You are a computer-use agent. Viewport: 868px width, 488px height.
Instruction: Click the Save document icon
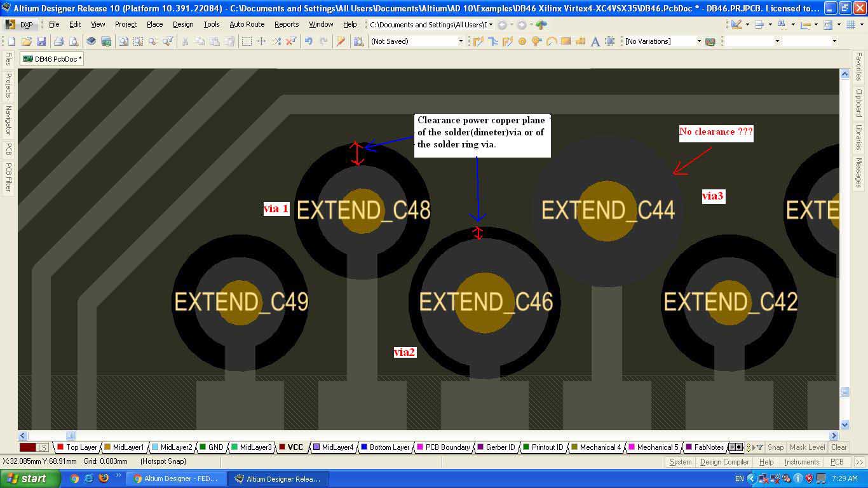point(41,41)
